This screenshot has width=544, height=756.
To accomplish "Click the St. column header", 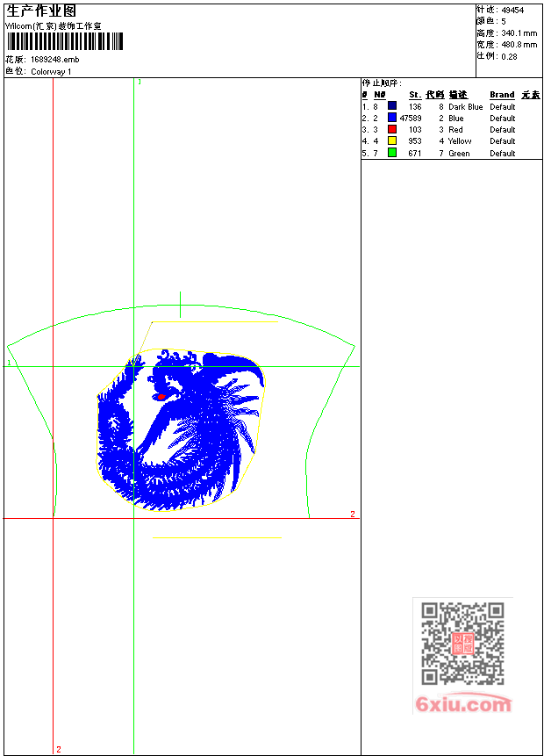I will [415, 95].
